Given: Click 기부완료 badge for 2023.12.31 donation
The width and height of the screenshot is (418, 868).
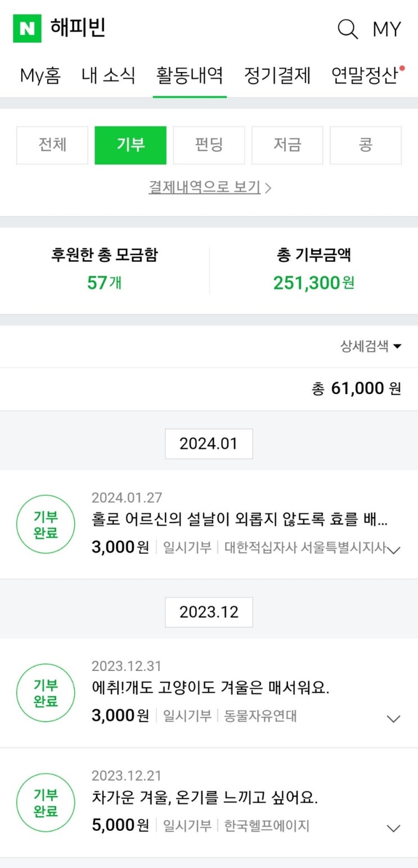Looking at the screenshot, I should [x=46, y=693].
